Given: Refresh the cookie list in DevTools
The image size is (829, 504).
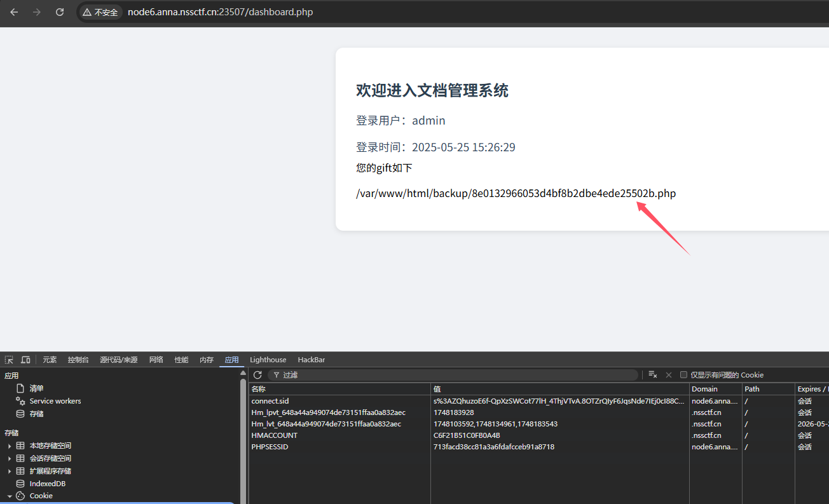Looking at the screenshot, I should pyautogui.click(x=257, y=375).
